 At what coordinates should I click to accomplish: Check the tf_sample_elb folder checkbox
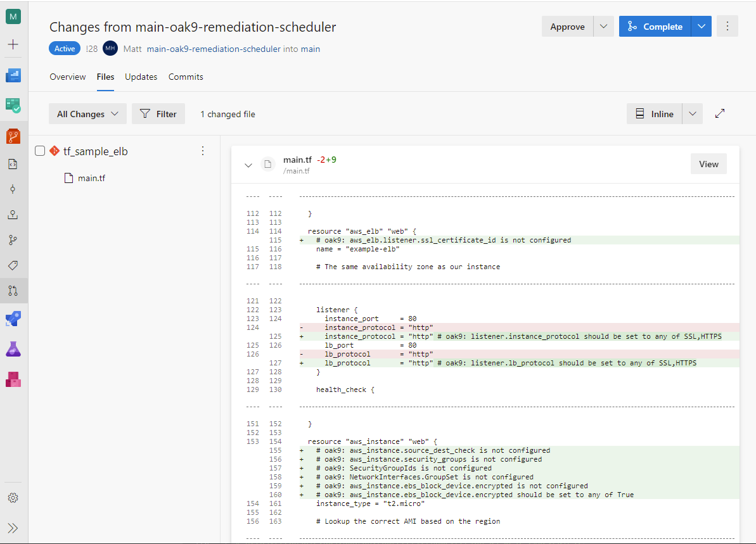coord(40,151)
